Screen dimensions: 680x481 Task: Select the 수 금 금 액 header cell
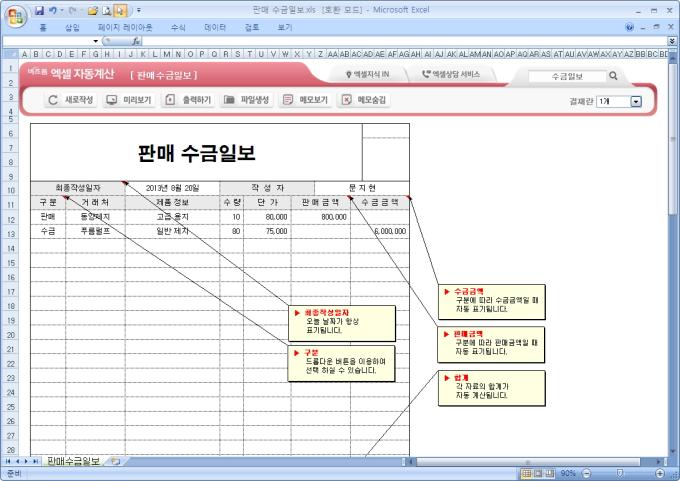tap(380, 203)
